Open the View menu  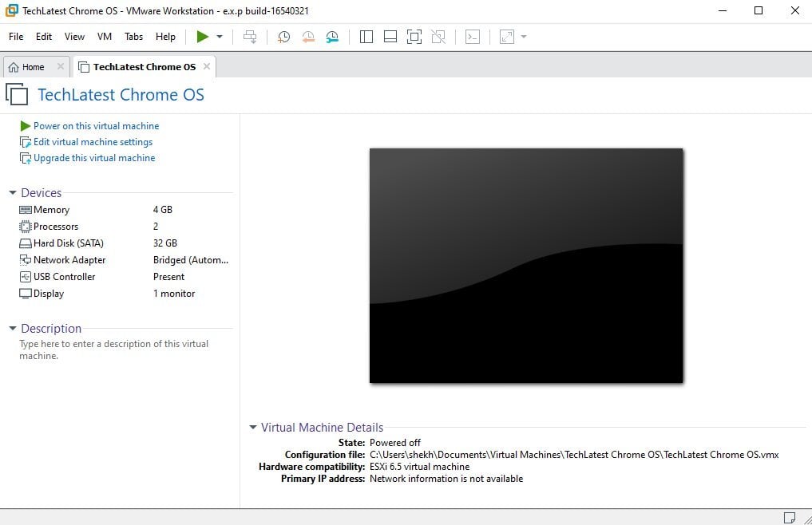(74, 36)
